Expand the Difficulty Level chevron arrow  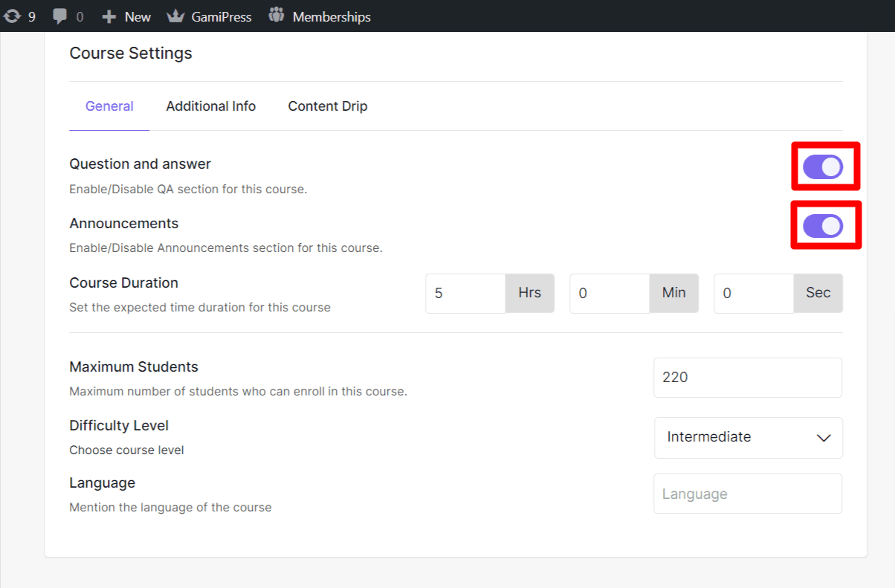point(823,438)
